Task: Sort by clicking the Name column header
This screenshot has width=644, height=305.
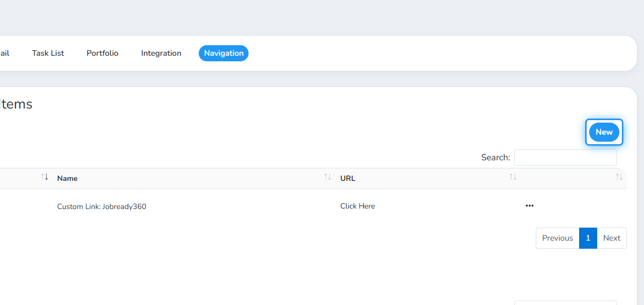Action: tap(67, 178)
